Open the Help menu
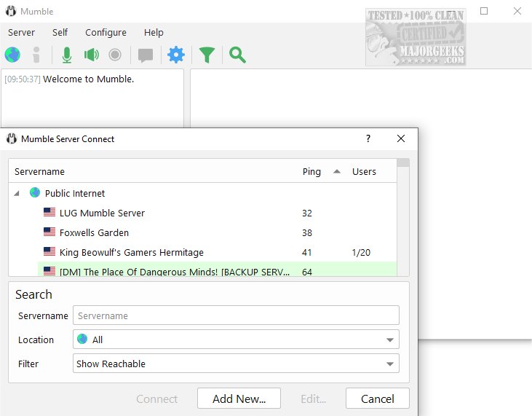Screen dimensions: 532x416 [154, 33]
